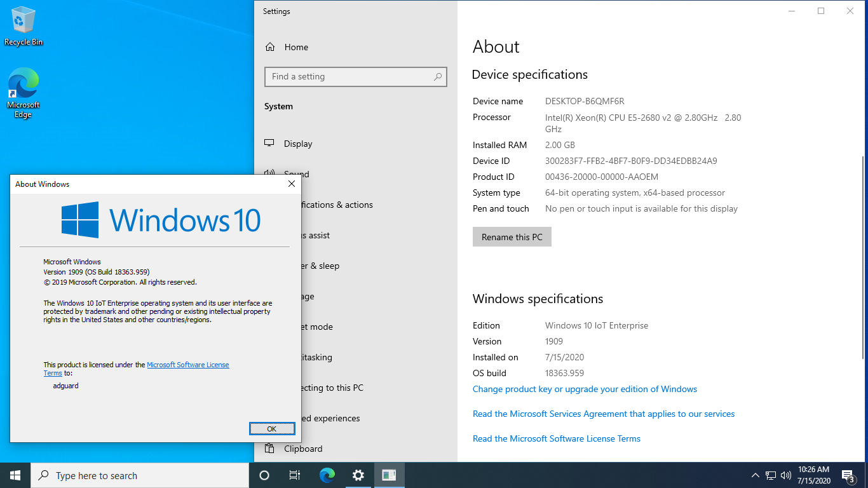Click the Installed on date 7/15/2020

tap(564, 357)
